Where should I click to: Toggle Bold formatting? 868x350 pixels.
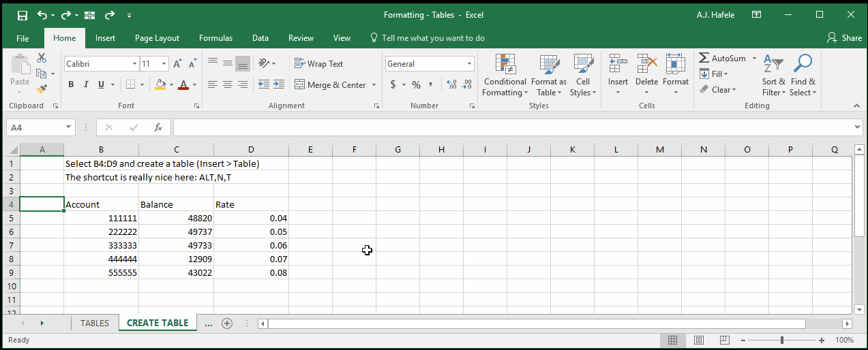[71, 84]
